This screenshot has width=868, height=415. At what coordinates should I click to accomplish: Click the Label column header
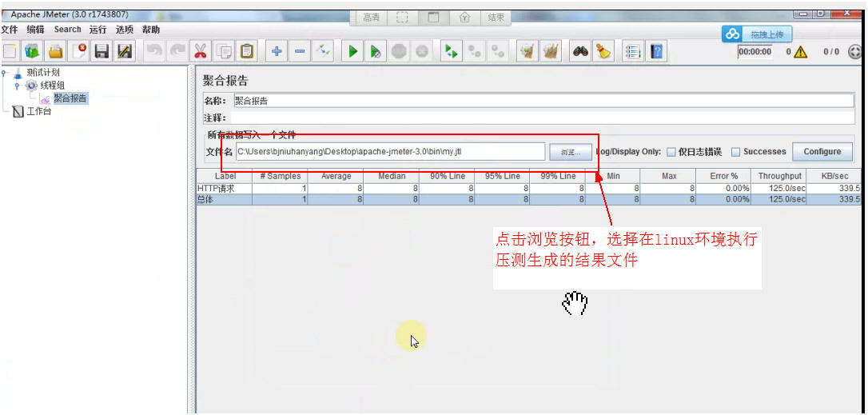click(225, 176)
